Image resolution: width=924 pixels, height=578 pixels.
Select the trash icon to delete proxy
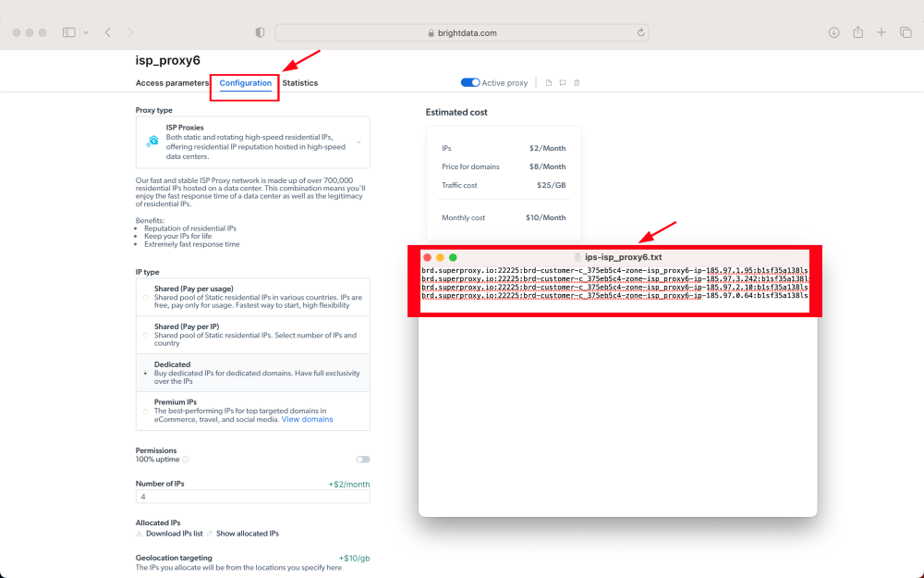pyautogui.click(x=577, y=82)
